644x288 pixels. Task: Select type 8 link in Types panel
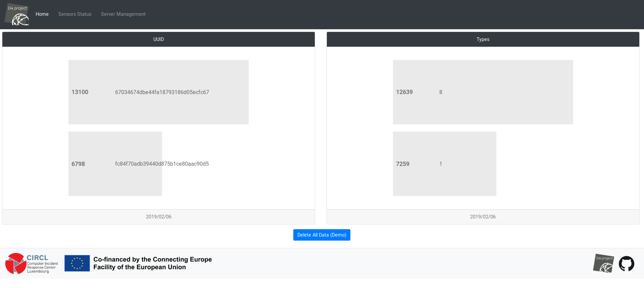(x=440, y=92)
